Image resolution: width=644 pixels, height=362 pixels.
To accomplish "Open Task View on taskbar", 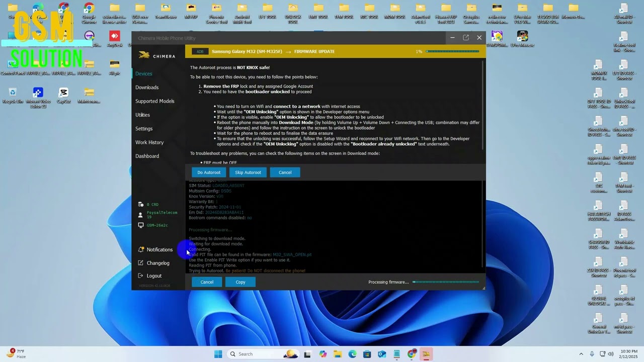I will (x=307, y=354).
